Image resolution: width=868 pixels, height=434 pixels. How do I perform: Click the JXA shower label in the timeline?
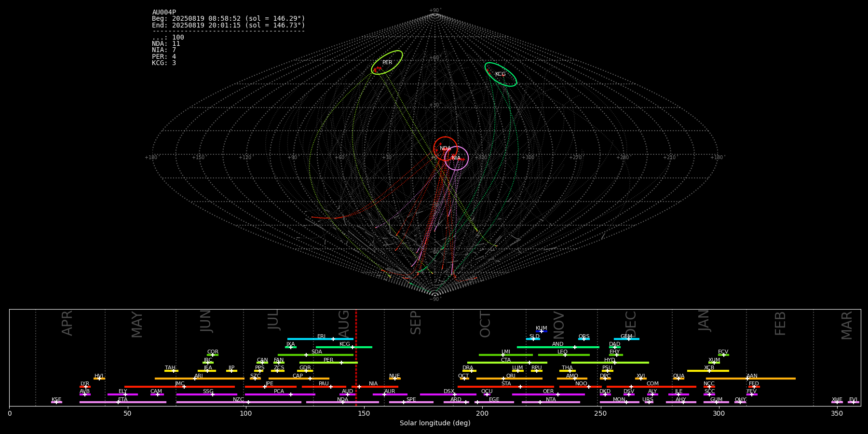click(290, 344)
